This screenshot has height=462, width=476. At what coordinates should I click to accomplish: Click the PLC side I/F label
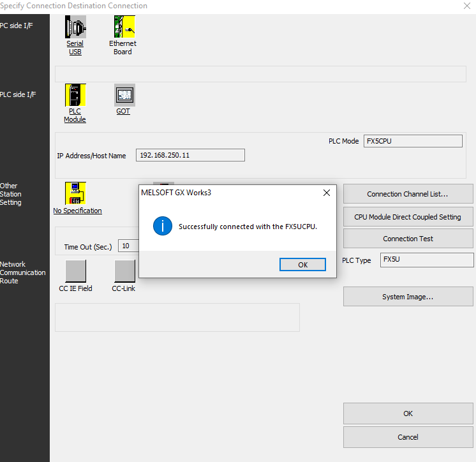tap(18, 94)
